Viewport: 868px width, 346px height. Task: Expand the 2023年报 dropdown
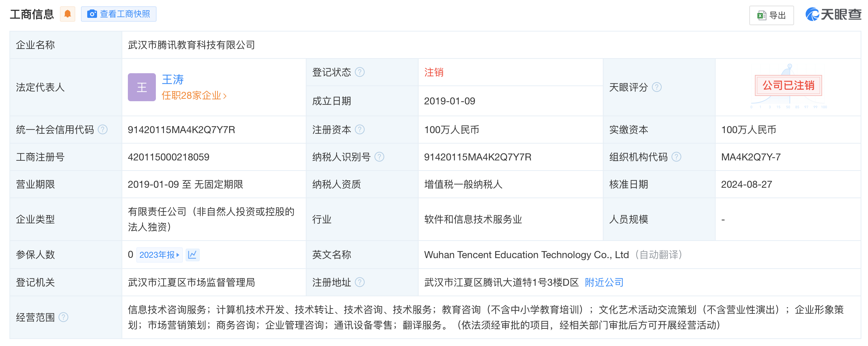(x=159, y=255)
